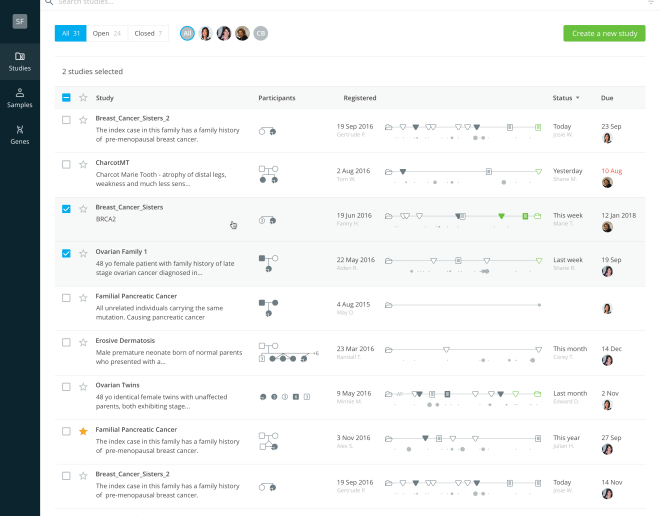Unstar the gold-starred Familial Pancreatic Cancer study
Screen dimensions: 660x516
pyautogui.click(x=83, y=431)
